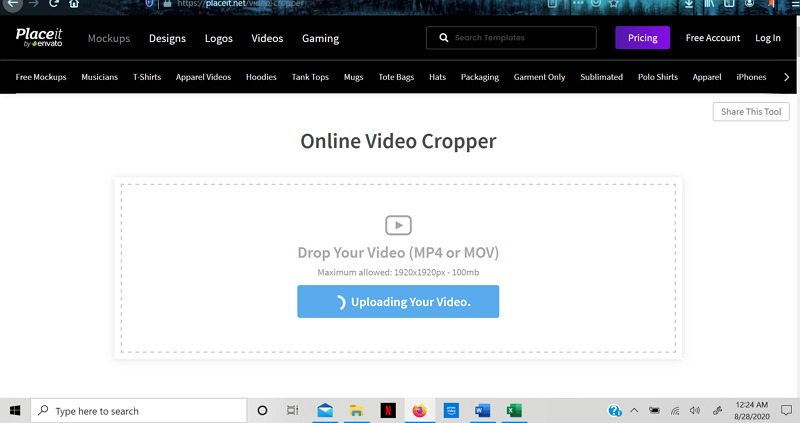Open the Designs menu
800x423 pixels.
[x=167, y=38]
